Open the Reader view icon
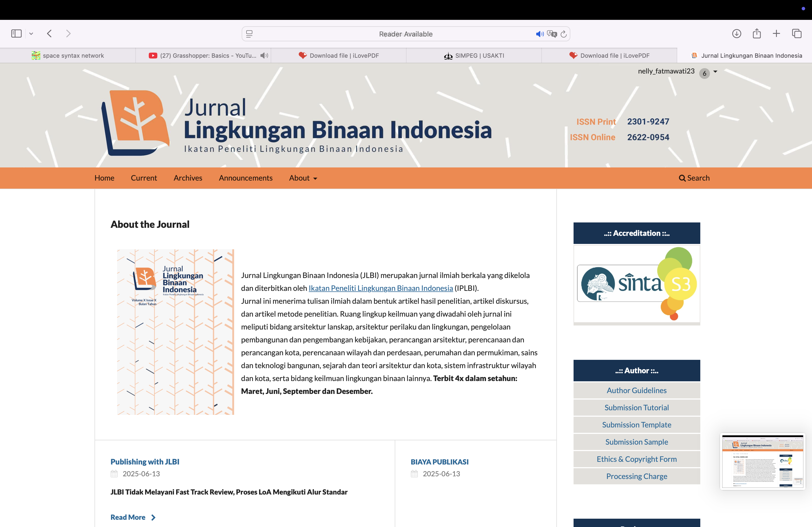 click(249, 34)
